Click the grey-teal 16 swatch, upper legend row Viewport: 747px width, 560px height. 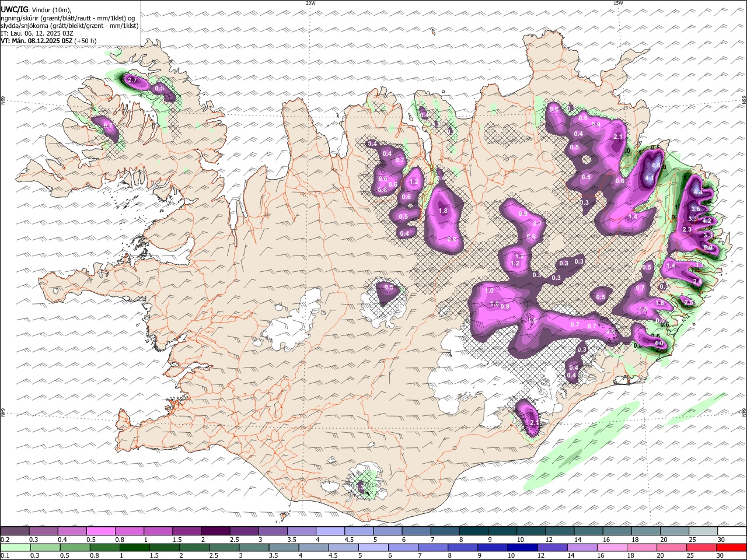(617, 531)
